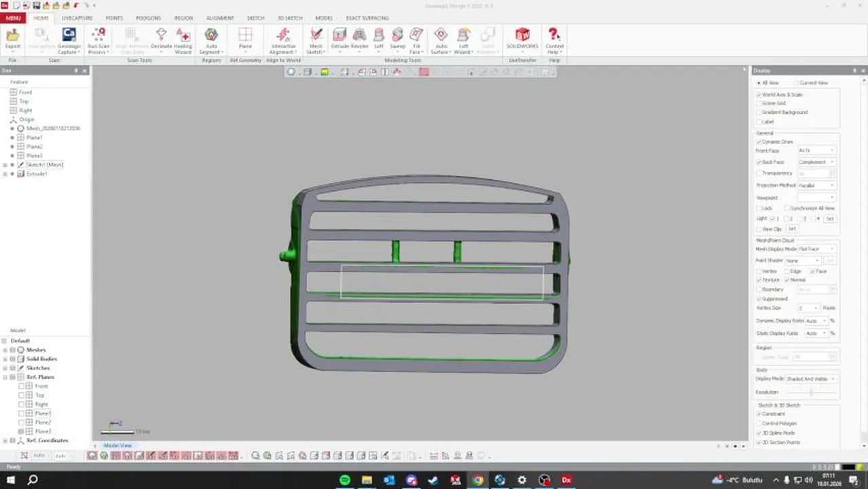Click the Model View tab

(117, 446)
